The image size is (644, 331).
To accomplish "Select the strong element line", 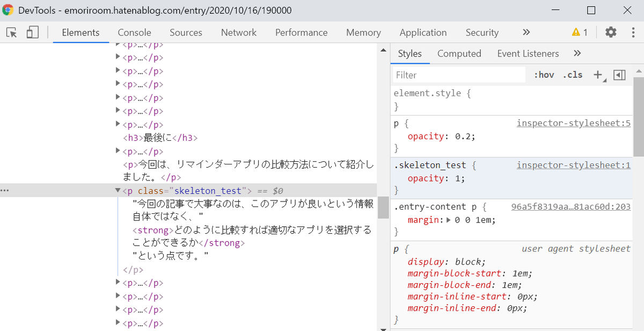I will (x=252, y=236).
